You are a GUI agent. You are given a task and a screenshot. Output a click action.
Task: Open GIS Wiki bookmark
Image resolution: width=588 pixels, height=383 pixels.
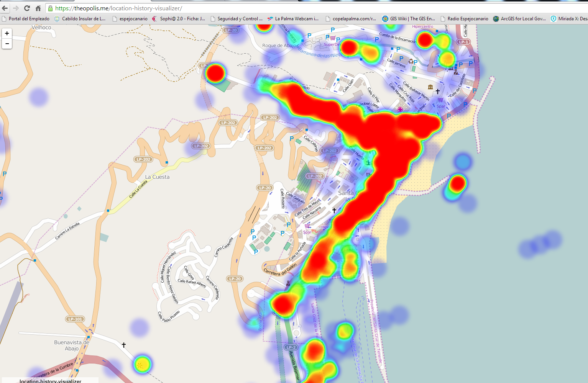(x=409, y=19)
